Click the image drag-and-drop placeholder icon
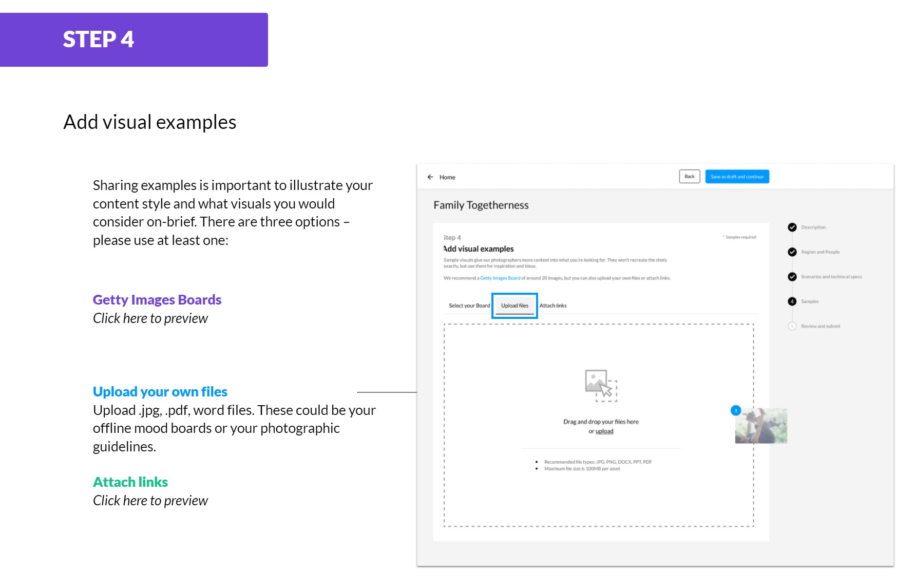Image resolution: width=915 pixels, height=588 pixels. pyautogui.click(x=601, y=385)
